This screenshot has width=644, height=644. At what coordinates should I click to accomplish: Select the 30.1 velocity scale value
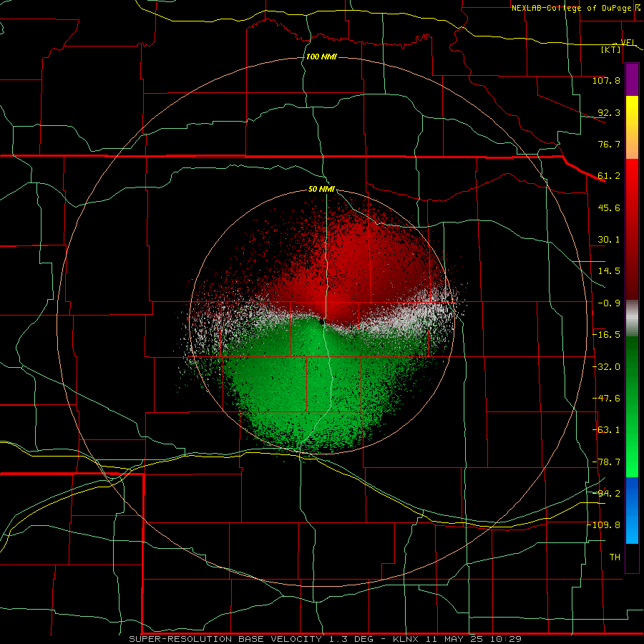click(x=609, y=240)
